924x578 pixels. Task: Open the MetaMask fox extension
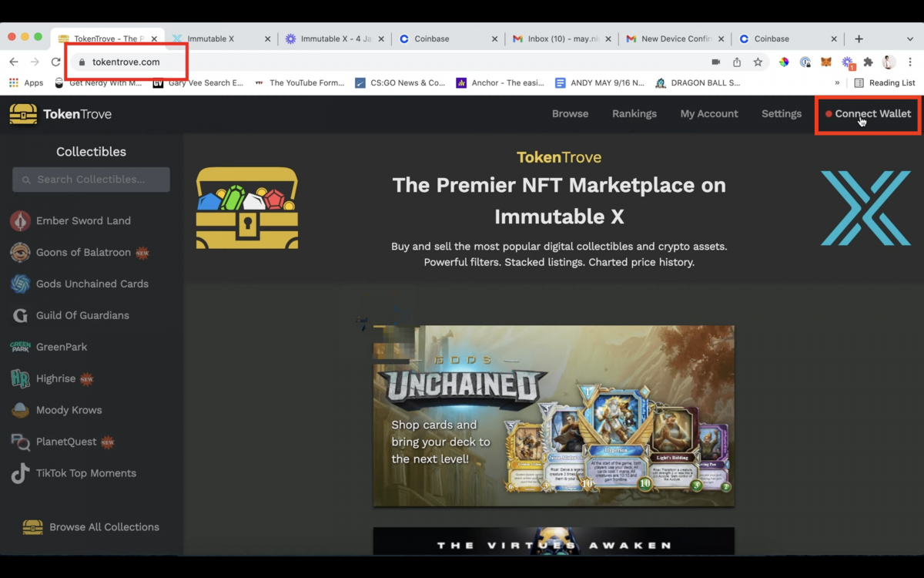(x=825, y=62)
